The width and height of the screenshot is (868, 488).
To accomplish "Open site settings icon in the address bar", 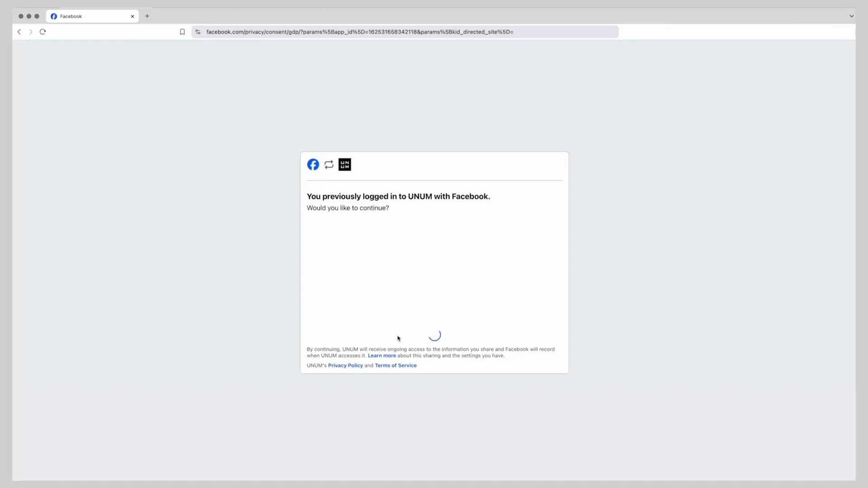I will (198, 32).
